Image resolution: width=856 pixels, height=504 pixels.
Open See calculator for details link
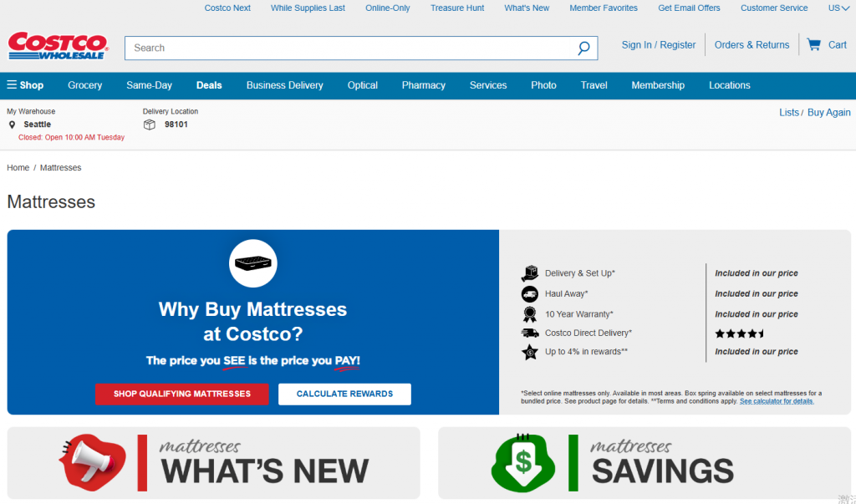[x=777, y=401]
